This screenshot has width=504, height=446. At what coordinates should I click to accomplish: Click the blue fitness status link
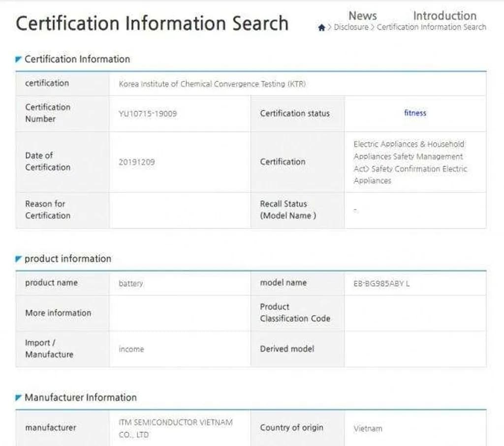pos(415,113)
